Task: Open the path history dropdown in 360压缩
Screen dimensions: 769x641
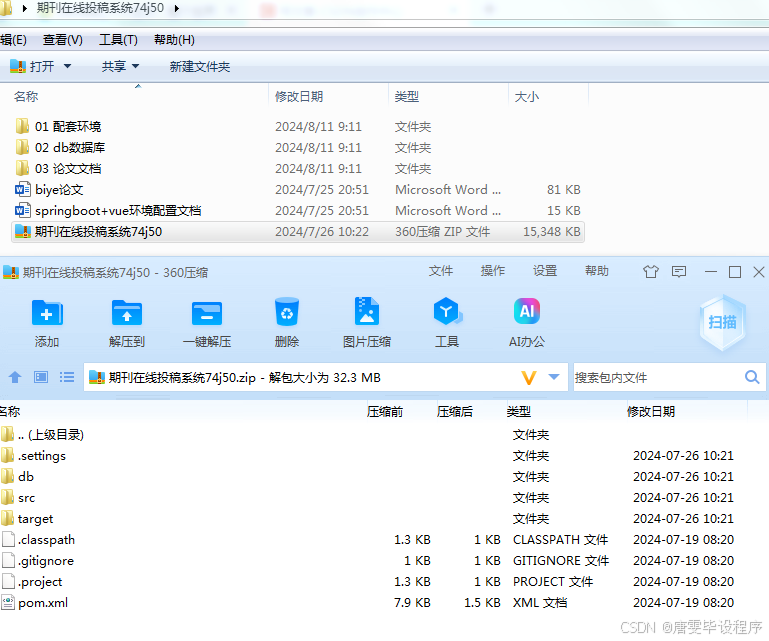Action: 554,377
